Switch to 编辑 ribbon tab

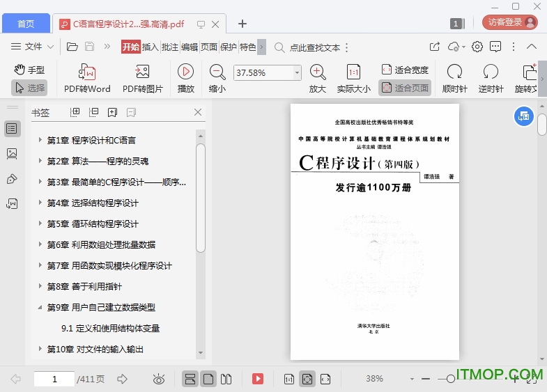coord(190,47)
